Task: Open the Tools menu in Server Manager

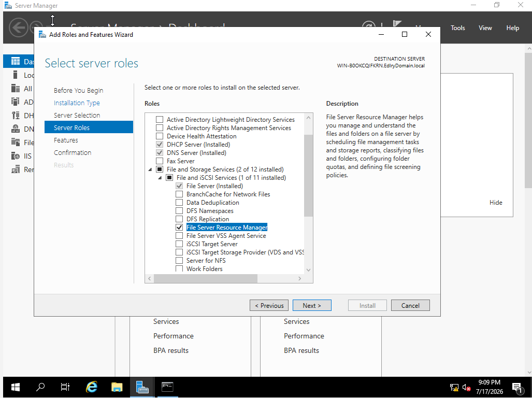Action: click(x=458, y=28)
